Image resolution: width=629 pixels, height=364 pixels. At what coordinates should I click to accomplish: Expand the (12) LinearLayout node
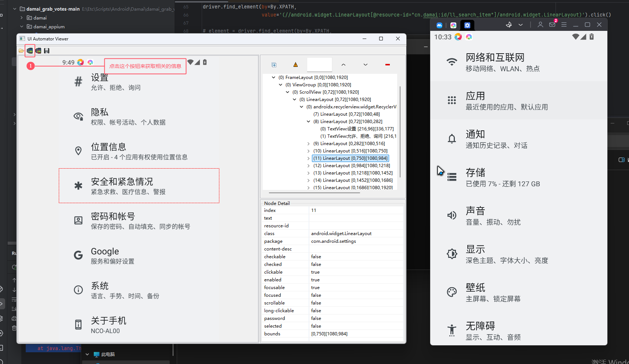tap(308, 166)
